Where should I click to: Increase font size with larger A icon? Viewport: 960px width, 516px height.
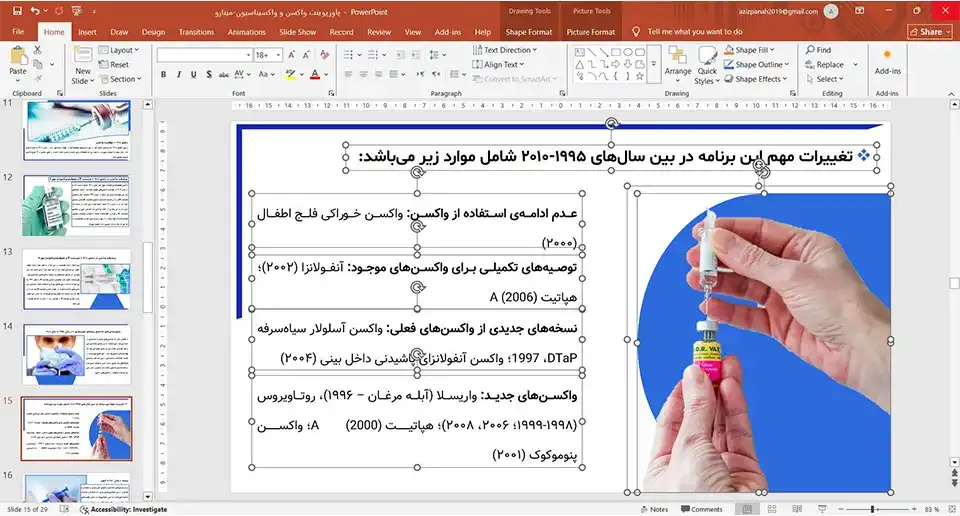[x=292, y=55]
